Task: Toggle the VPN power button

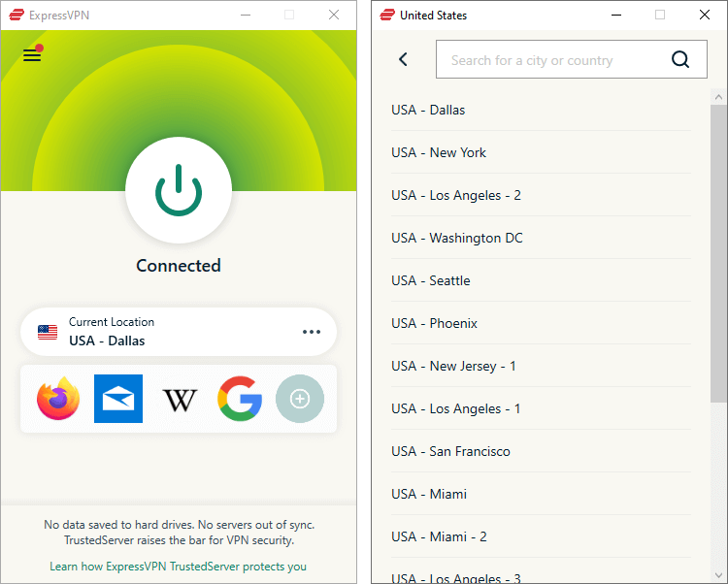Action: 179,190
